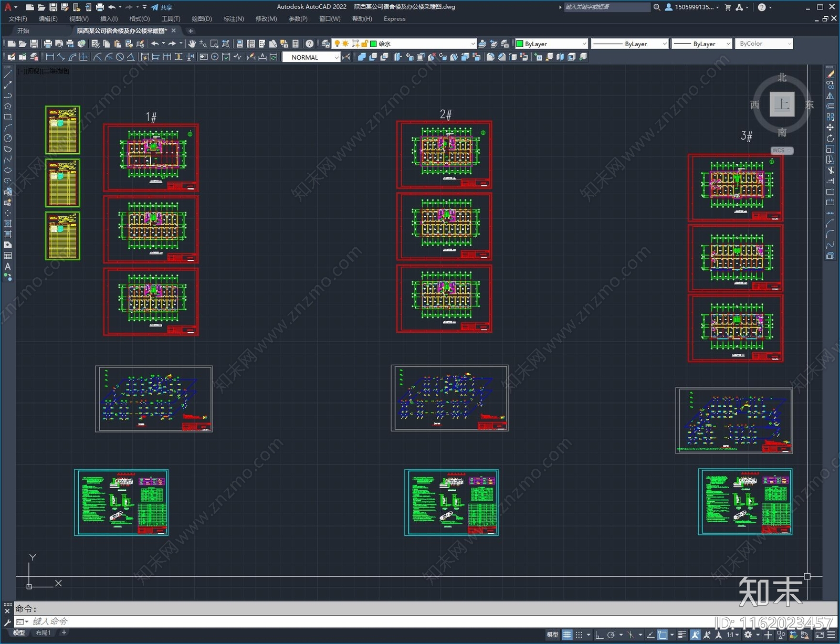Click the 上 face of the ViewCube
The image size is (840, 644).
(782, 104)
